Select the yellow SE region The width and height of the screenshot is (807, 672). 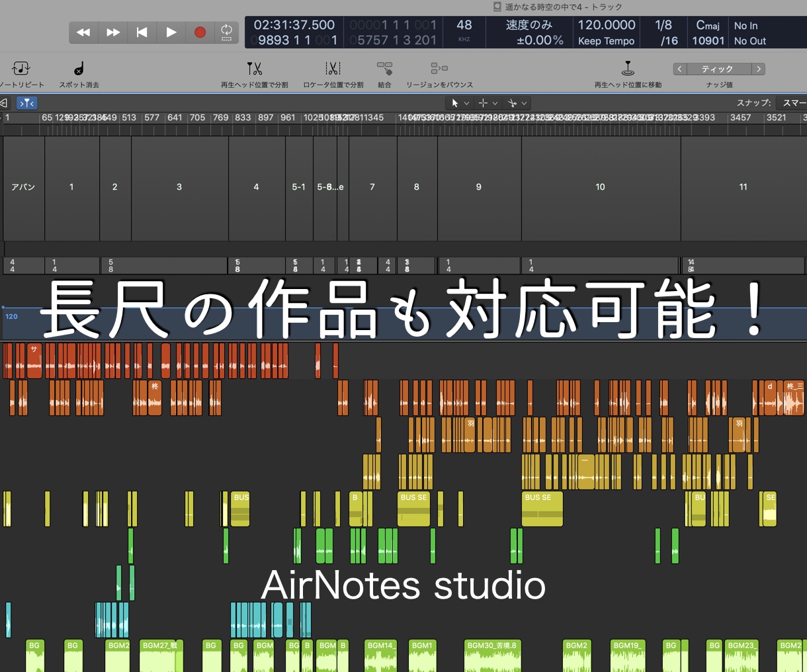tap(769, 509)
